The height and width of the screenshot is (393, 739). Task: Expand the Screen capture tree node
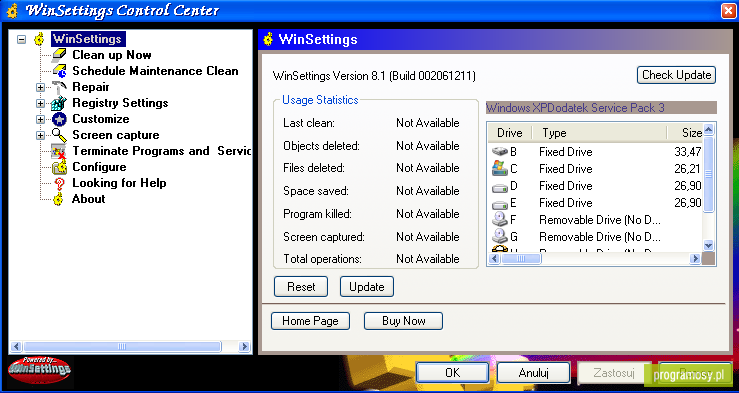click(x=41, y=136)
